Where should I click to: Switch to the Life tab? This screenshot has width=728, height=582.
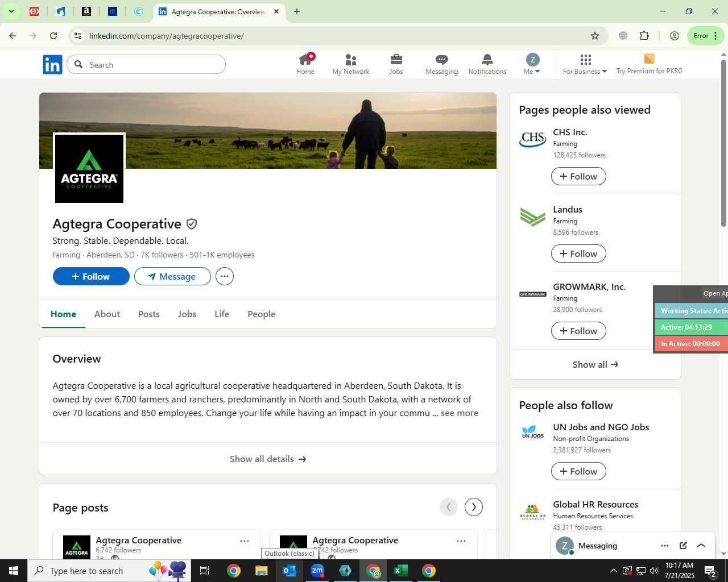(x=222, y=314)
